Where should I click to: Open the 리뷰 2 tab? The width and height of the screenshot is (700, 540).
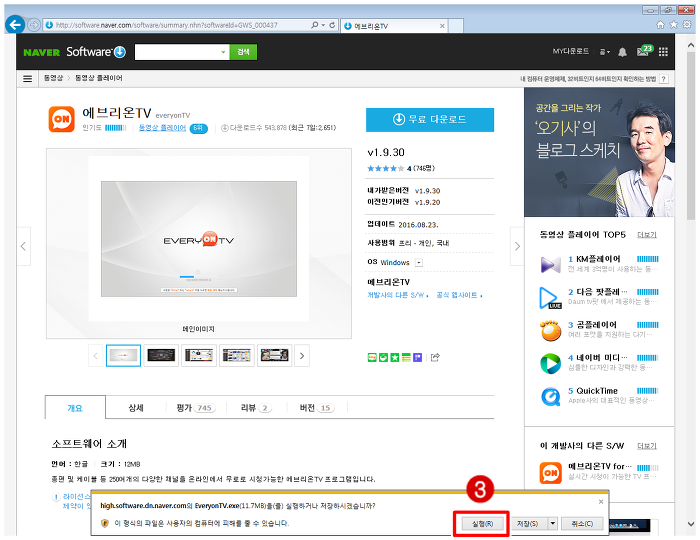256,407
